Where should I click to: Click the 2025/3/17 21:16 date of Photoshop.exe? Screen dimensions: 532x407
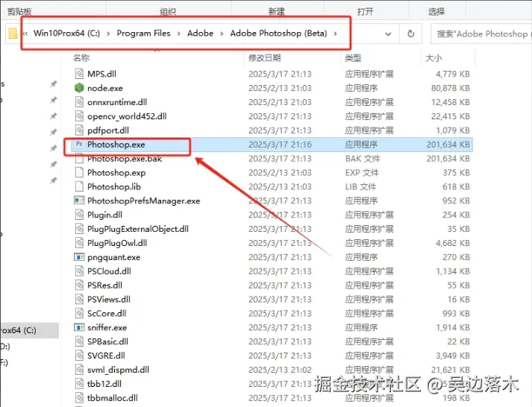280,145
